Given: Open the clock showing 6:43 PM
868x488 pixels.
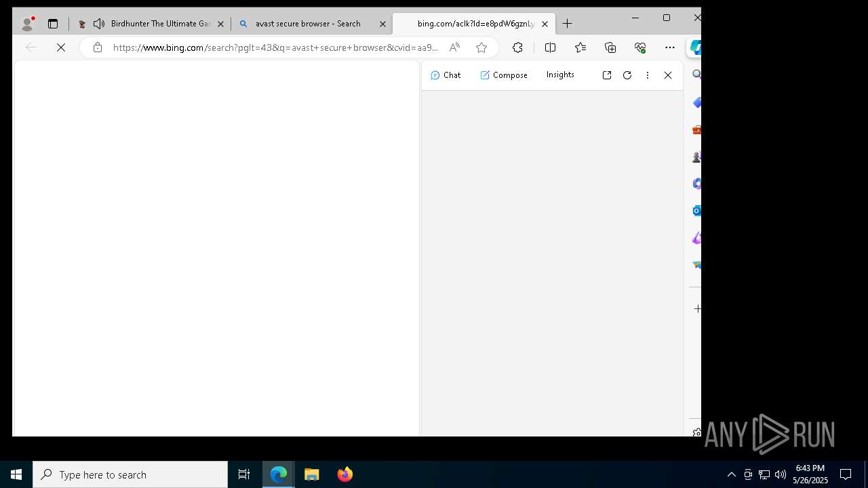Looking at the screenshot, I should 810,474.
